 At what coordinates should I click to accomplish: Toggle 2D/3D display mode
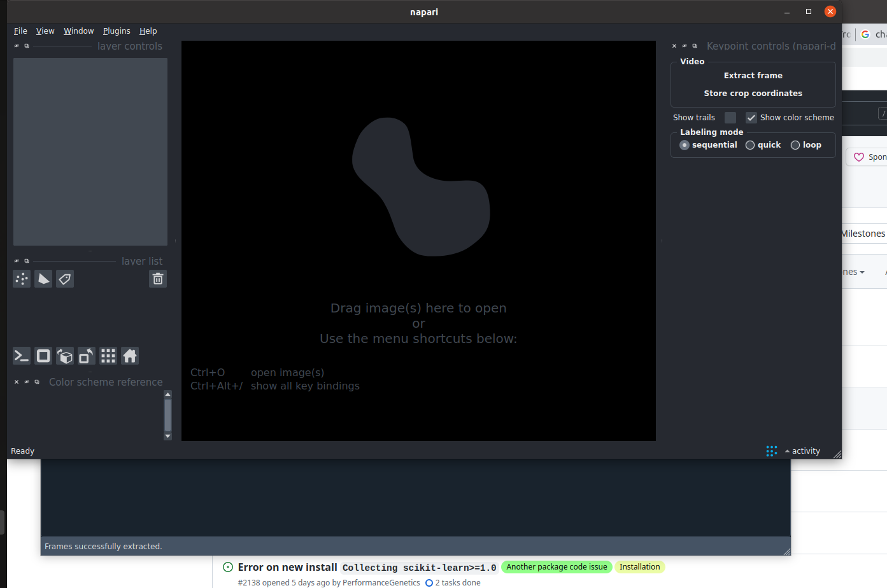tap(43, 356)
